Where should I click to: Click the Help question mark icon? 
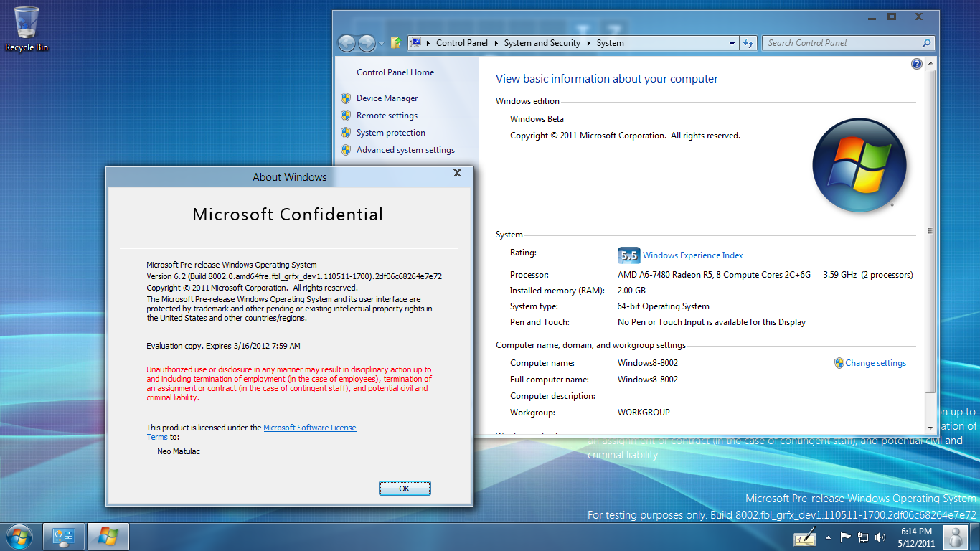pos(916,64)
